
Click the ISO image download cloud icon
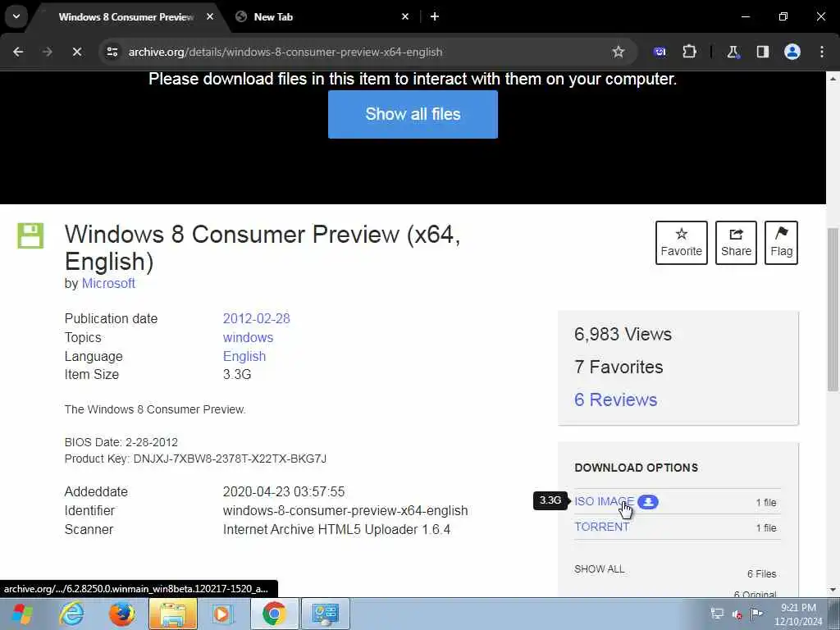[x=648, y=502]
